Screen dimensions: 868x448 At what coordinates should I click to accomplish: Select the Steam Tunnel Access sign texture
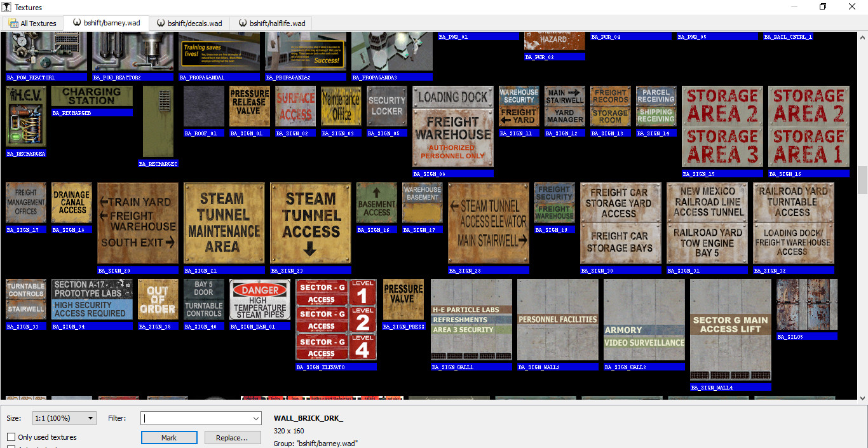pos(311,223)
